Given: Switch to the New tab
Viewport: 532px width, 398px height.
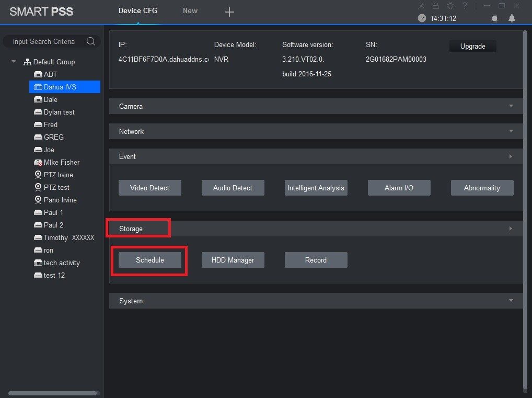Looking at the screenshot, I should click(x=190, y=10).
